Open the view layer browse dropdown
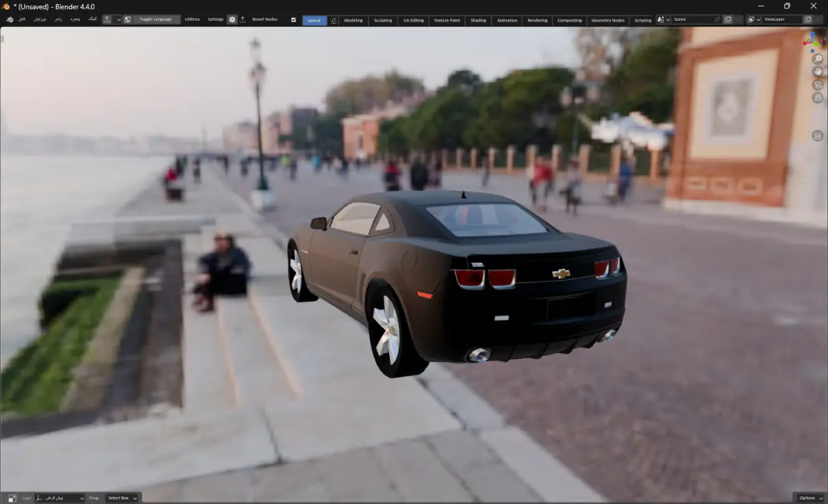 tap(754, 19)
